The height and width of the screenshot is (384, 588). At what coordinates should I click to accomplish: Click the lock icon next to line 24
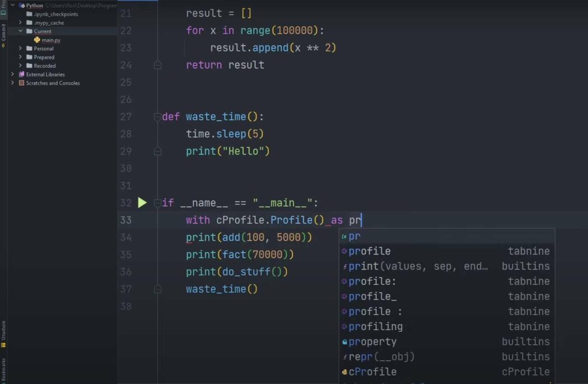coord(157,64)
